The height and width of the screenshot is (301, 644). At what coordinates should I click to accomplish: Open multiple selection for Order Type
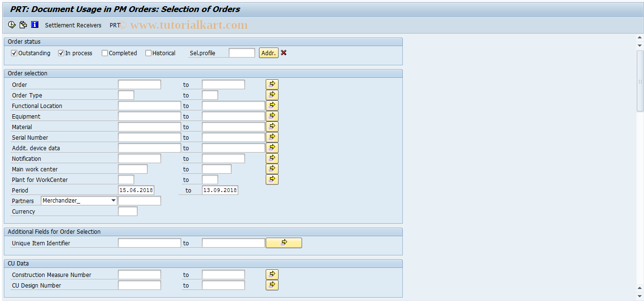272,95
